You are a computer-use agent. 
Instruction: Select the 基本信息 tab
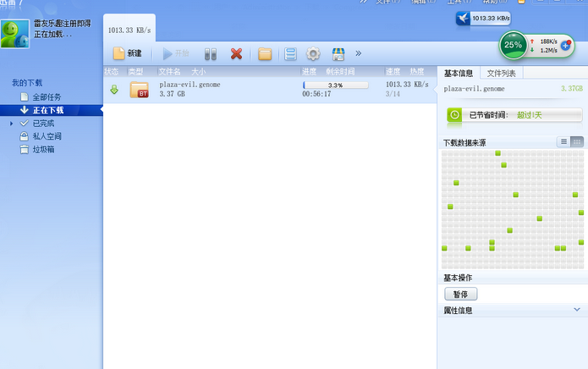click(459, 73)
